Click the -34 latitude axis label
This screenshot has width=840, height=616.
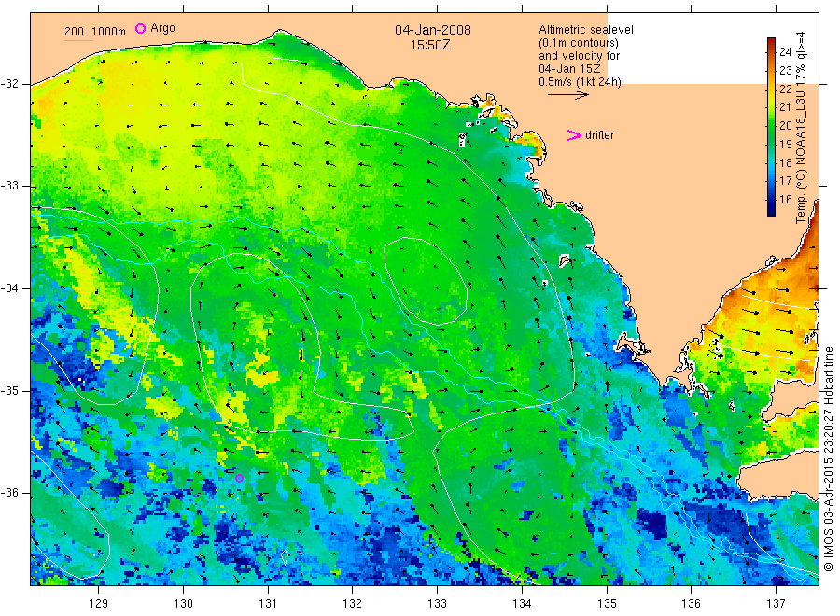tap(9, 288)
